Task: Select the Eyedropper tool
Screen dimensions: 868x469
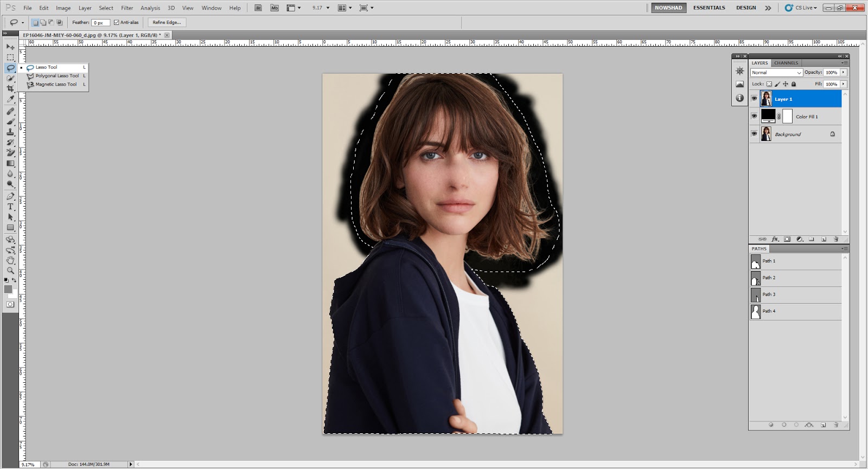Action: point(10,100)
